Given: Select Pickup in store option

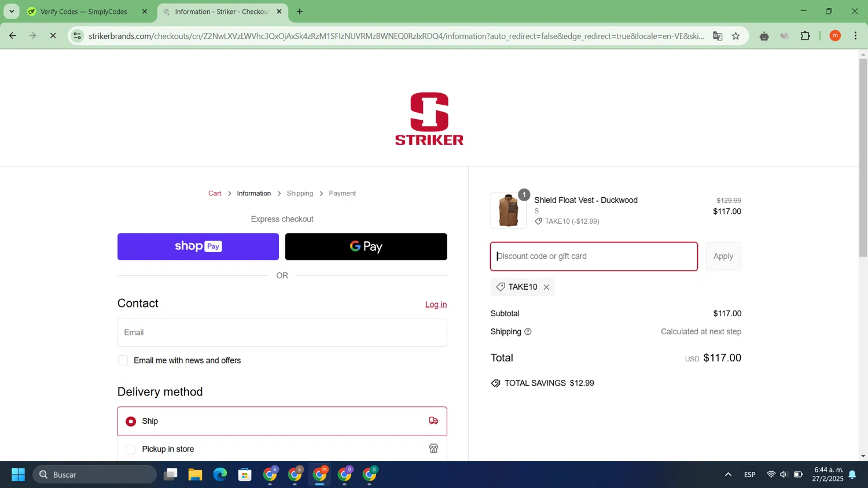Looking at the screenshot, I should (282, 449).
